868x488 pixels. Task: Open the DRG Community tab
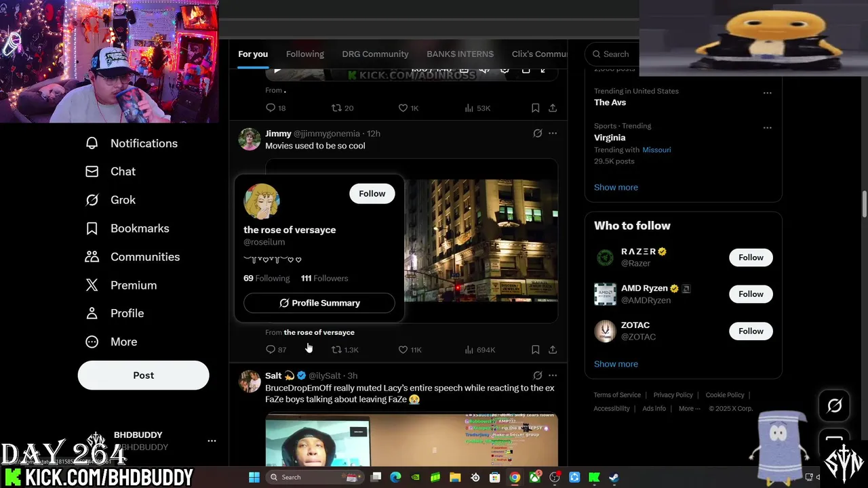click(x=375, y=54)
